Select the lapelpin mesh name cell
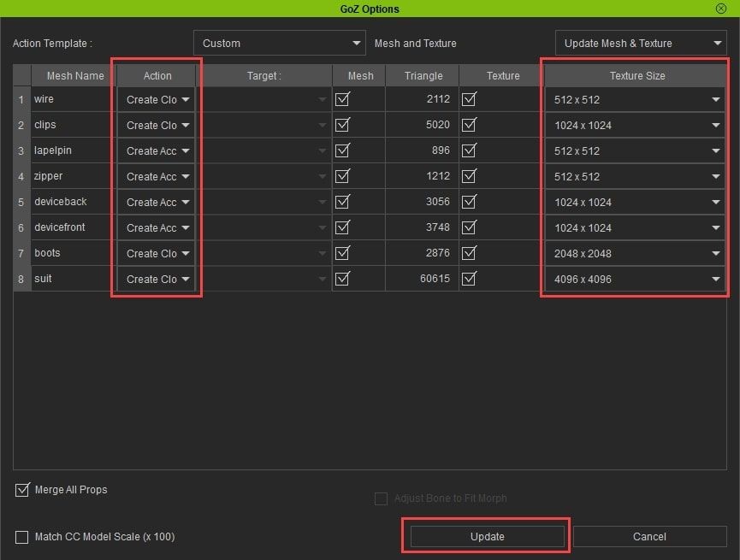Screen dimensions: 740x560 point(74,151)
